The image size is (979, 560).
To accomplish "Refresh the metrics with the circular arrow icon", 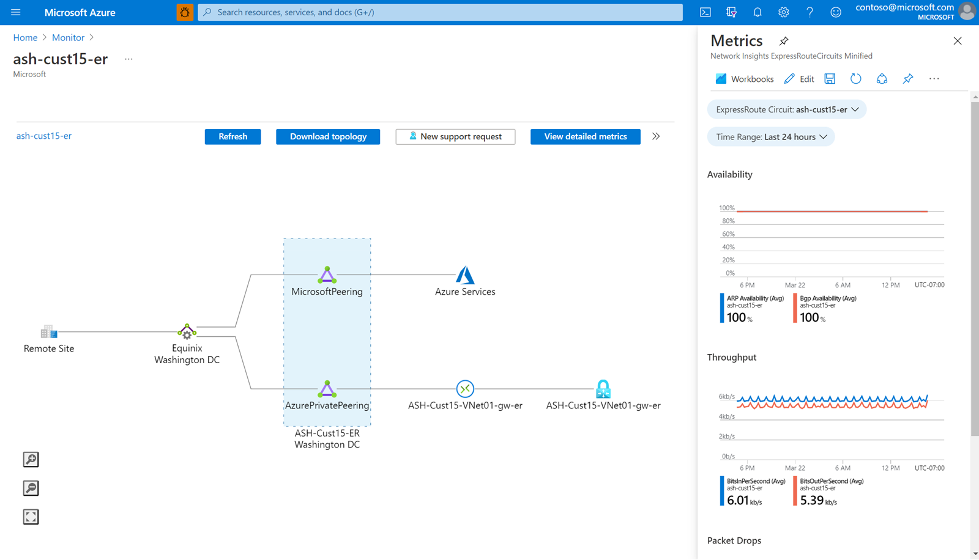I will pyautogui.click(x=856, y=79).
